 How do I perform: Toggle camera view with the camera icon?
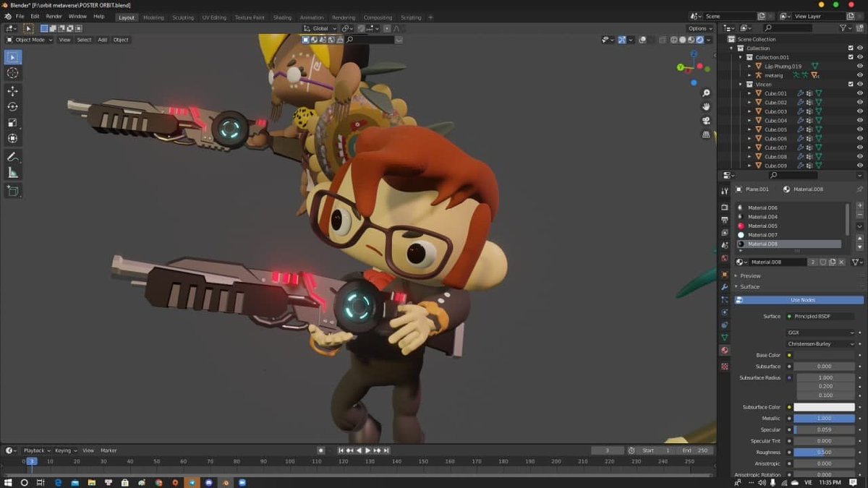[706, 121]
